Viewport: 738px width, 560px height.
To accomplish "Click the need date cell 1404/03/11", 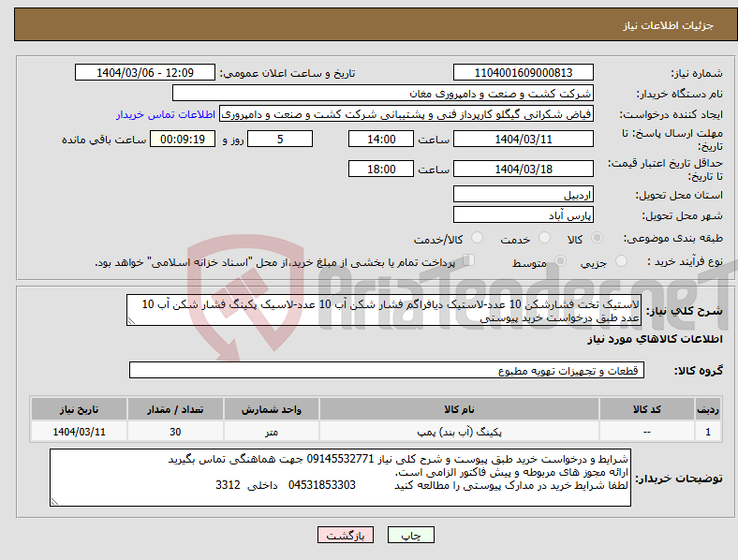I will tap(79, 432).
